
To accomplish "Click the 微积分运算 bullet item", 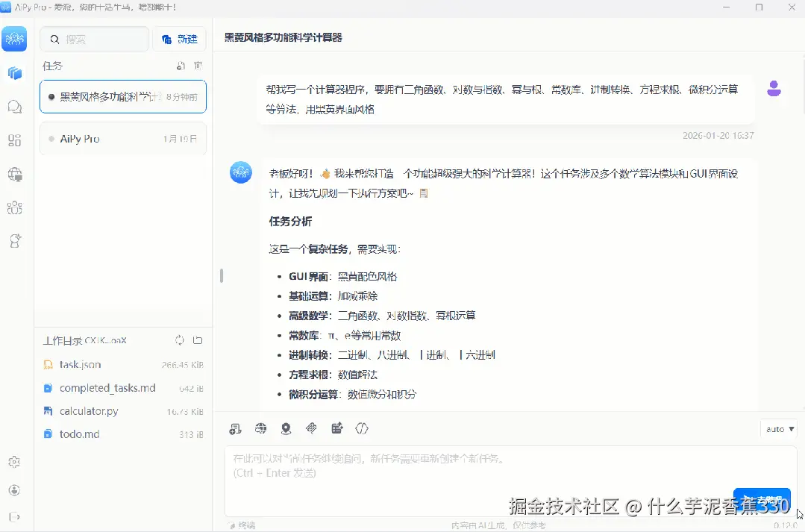I will [x=353, y=395].
